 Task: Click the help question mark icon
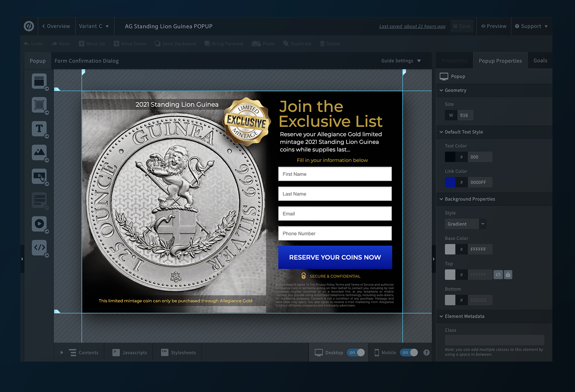[x=426, y=352]
